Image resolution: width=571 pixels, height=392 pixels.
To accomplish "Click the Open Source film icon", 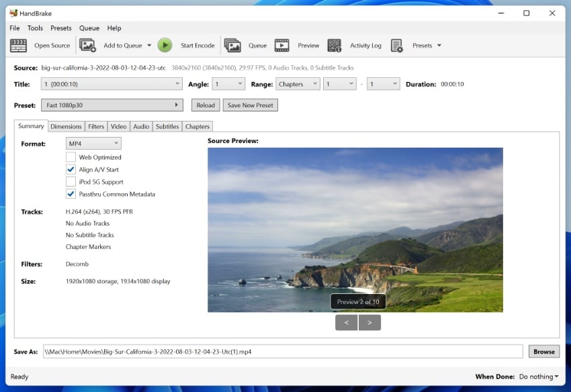I will click(x=19, y=46).
